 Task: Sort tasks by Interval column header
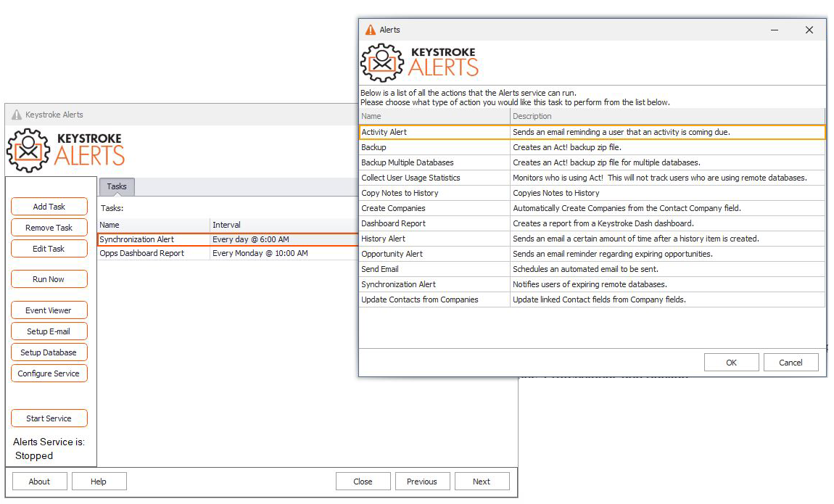tap(284, 225)
